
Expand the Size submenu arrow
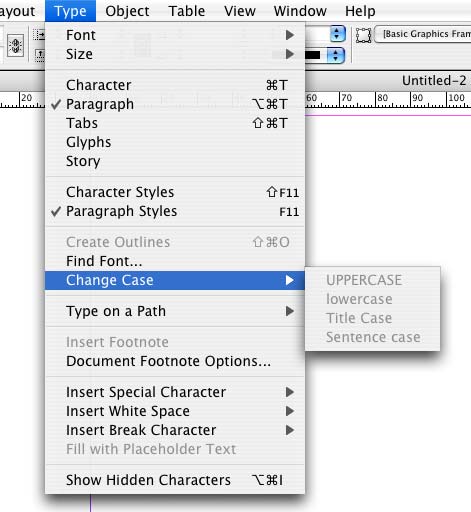[x=290, y=54]
